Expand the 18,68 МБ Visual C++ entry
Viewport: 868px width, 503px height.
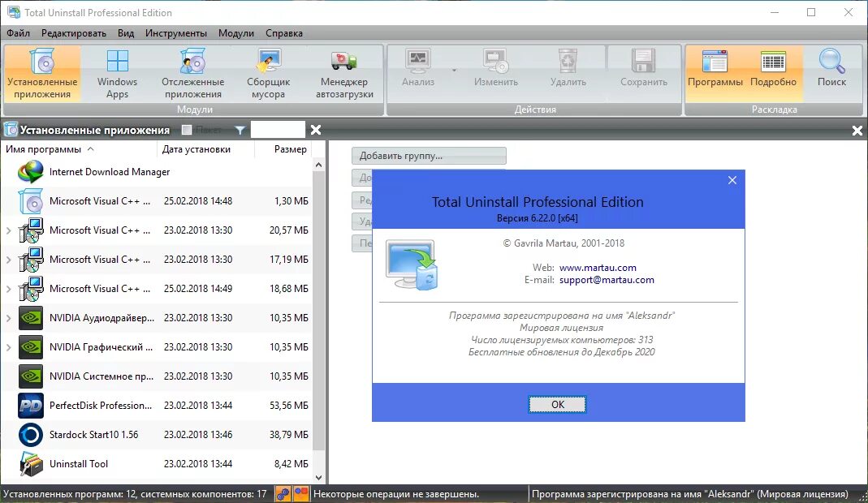(x=8, y=289)
